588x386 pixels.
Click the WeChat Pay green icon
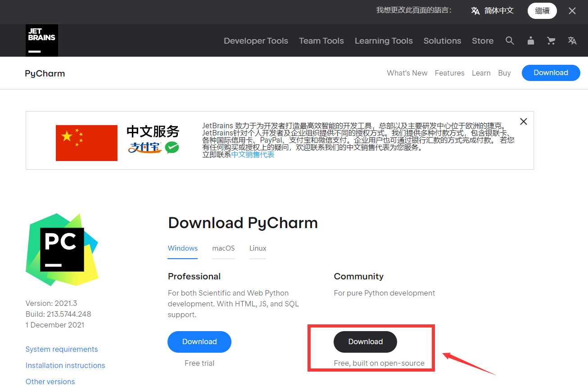tap(172, 147)
